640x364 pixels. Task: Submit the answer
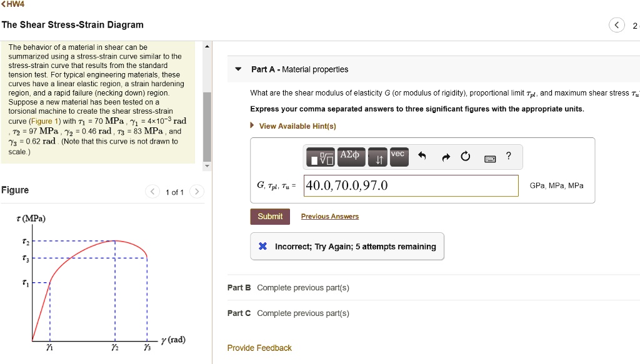click(270, 217)
